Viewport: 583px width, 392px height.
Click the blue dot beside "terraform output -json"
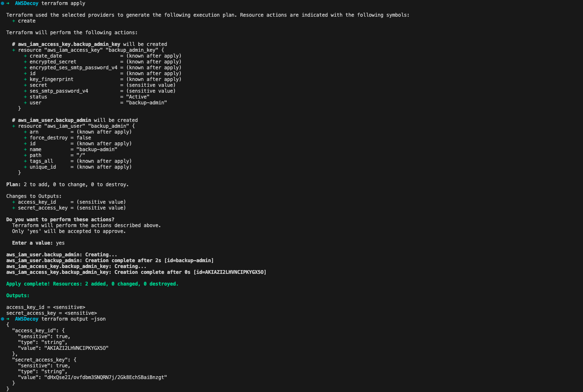coord(3,319)
